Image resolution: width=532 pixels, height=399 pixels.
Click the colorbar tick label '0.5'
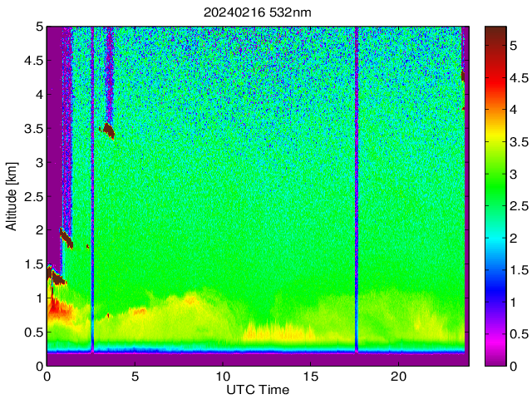click(520, 334)
